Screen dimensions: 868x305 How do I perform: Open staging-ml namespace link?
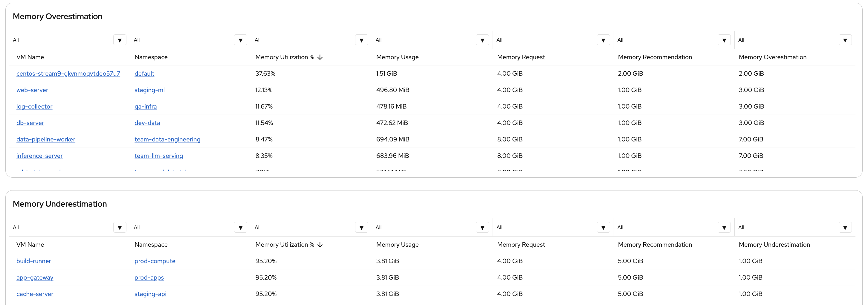[x=150, y=90]
